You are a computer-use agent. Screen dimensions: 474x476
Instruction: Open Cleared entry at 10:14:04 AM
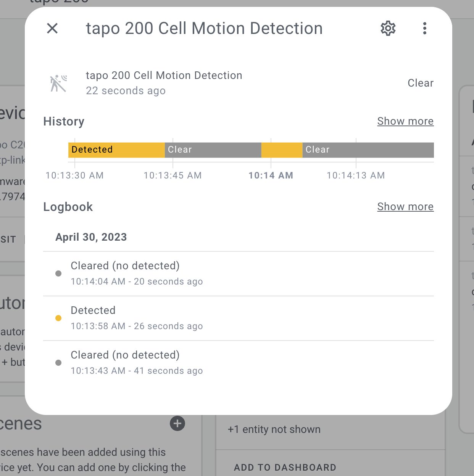239,274
